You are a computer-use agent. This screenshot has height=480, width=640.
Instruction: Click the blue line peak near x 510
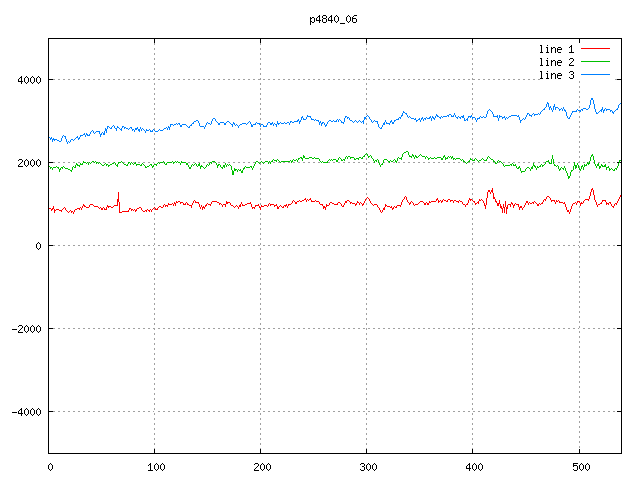[592, 102]
